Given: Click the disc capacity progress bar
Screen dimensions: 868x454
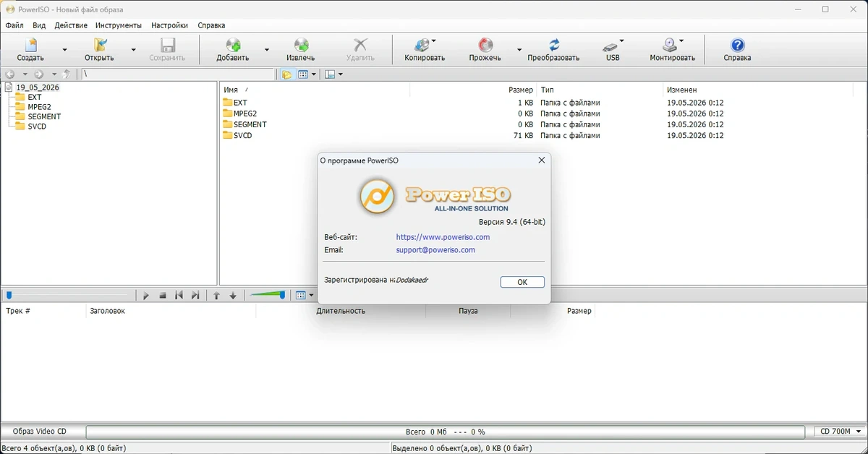Looking at the screenshot, I should [445, 432].
